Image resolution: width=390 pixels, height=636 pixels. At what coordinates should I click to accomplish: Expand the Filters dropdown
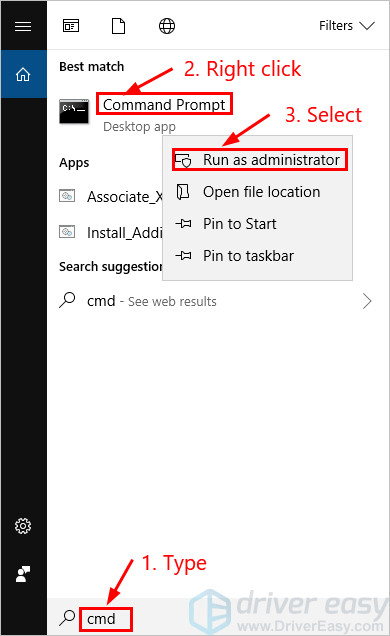point(347,26)
